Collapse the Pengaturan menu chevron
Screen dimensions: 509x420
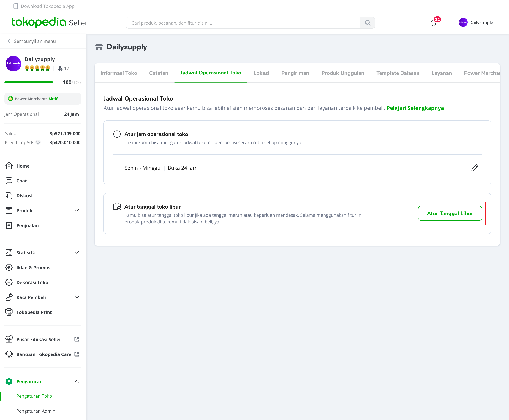[x=77, y=381]
